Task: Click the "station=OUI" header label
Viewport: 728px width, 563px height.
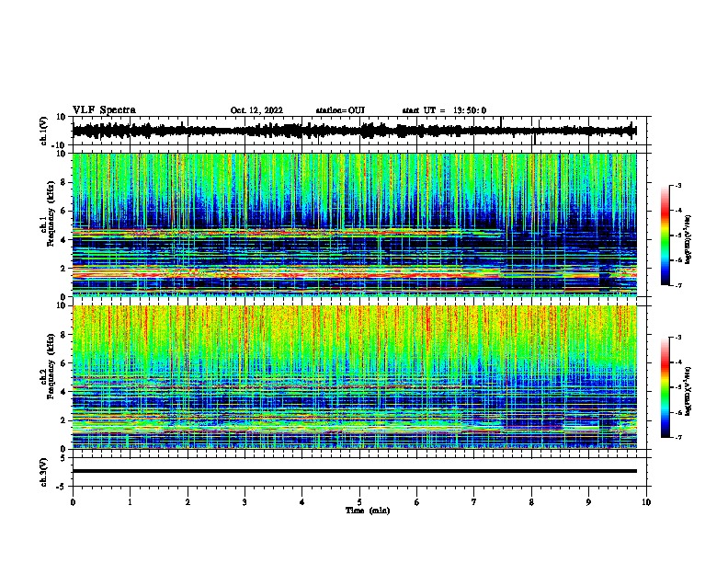Action: click(340, 110)
